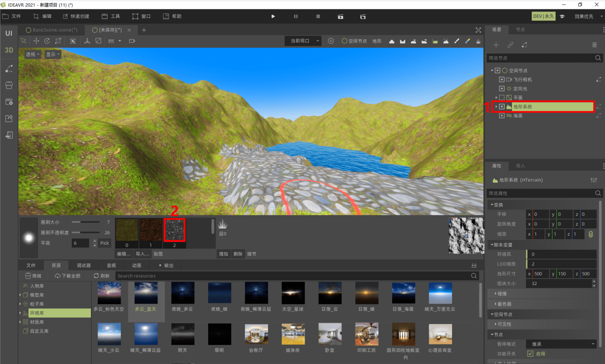Open the 商城 store button
This screenshot has width=605, height=364.
coord(33,276)
